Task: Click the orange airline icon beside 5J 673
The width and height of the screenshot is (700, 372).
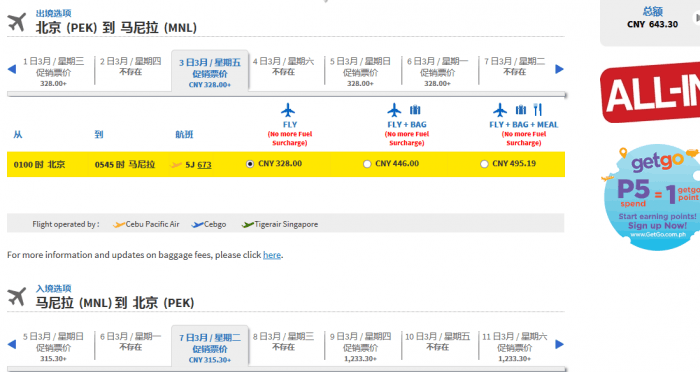Action: point(176,165)
